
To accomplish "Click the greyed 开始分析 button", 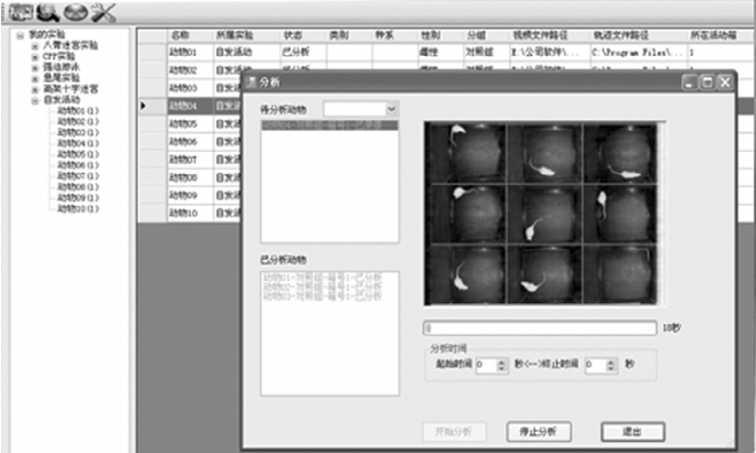I will click(x=454, y=431).
